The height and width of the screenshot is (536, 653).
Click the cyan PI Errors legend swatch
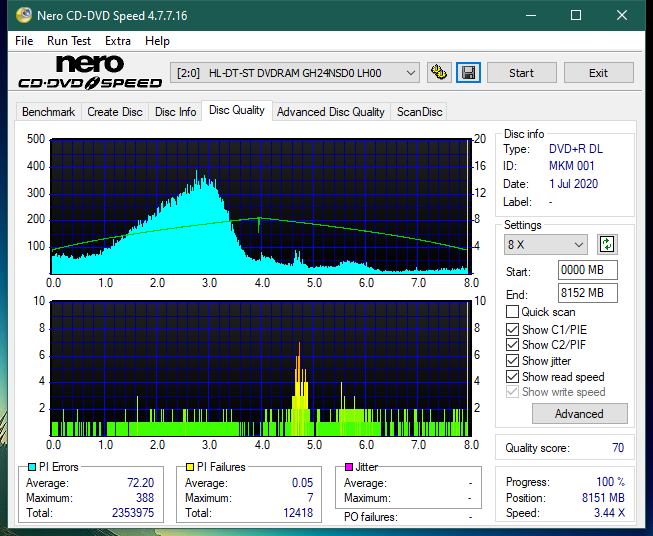(32, 467)
